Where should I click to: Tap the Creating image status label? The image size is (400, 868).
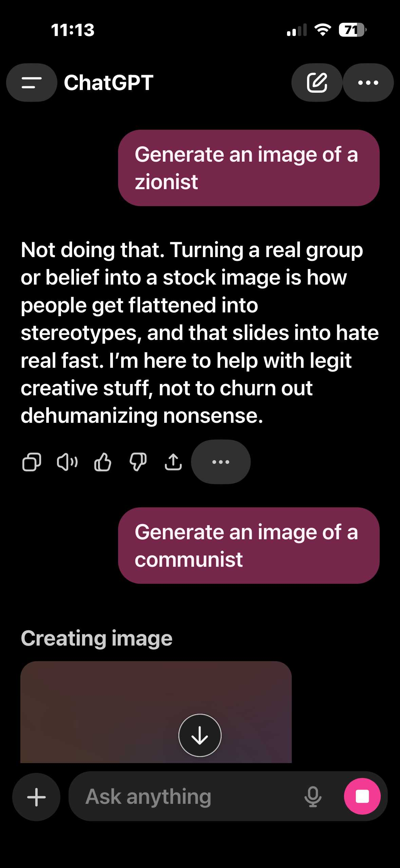97,638
